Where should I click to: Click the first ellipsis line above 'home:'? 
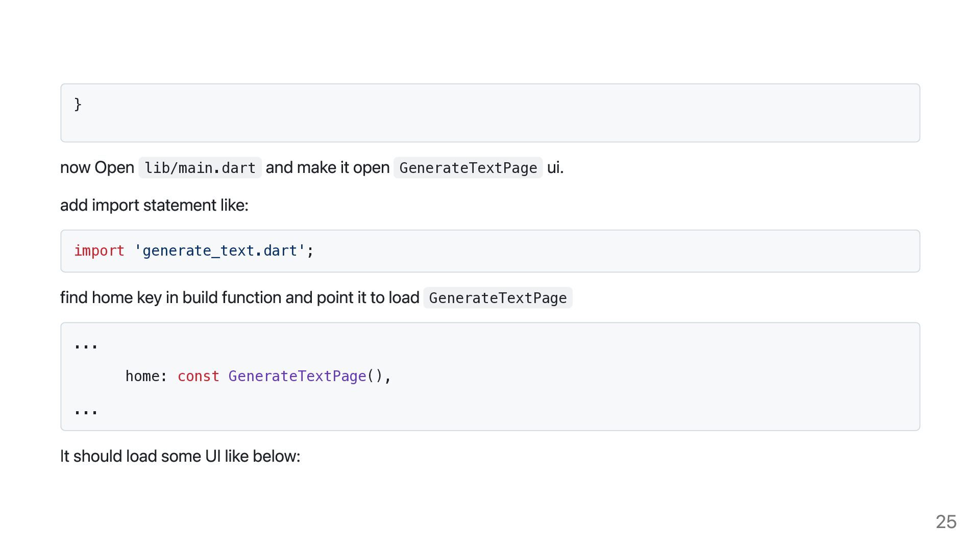point(86,347)
